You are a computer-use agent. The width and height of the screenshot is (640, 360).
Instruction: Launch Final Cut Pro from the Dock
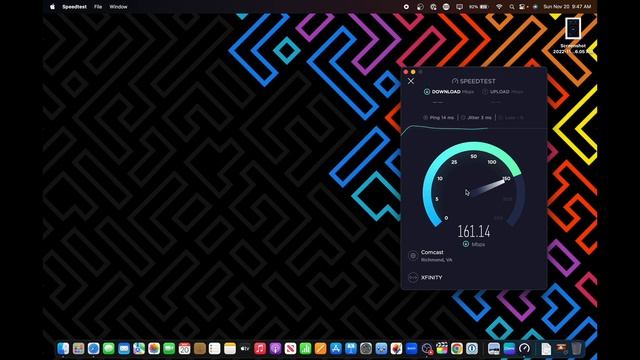[x=442, y=349]
